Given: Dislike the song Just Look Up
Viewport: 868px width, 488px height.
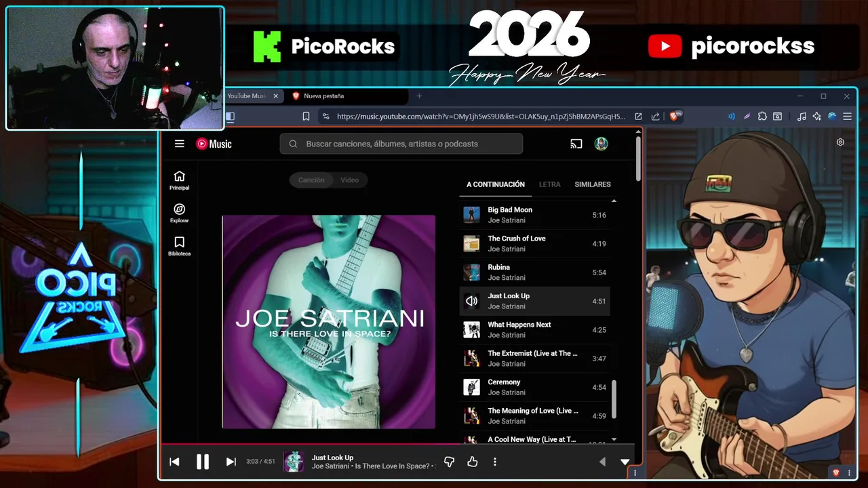Looking at the screenshot, I should pos(449,462).
